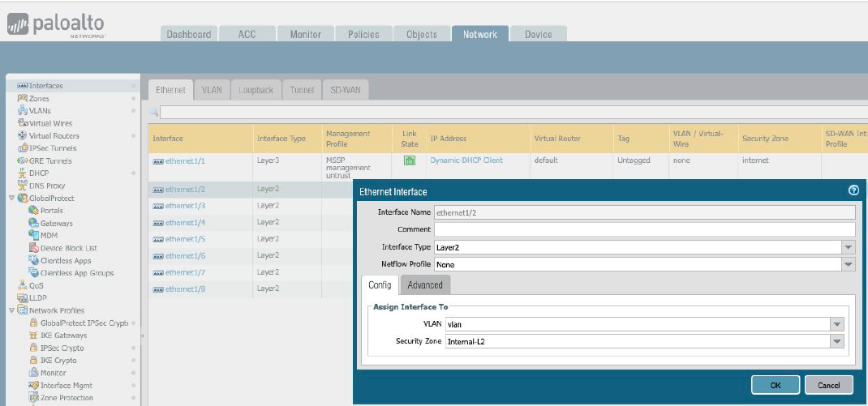
Task: Click the Zones icon in sidebar
Action: (x=23, y=98)
